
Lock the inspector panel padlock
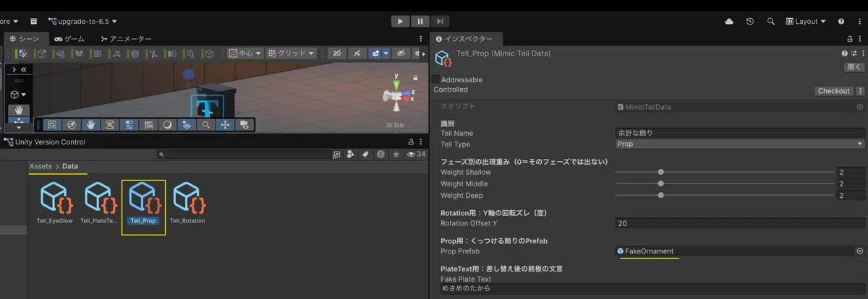click(x=849, y=39)
